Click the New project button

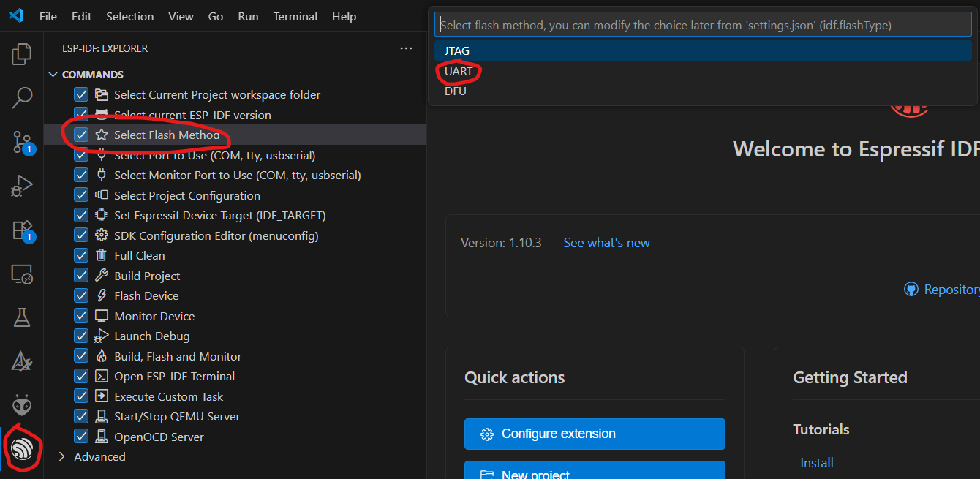tap(595, 469)
